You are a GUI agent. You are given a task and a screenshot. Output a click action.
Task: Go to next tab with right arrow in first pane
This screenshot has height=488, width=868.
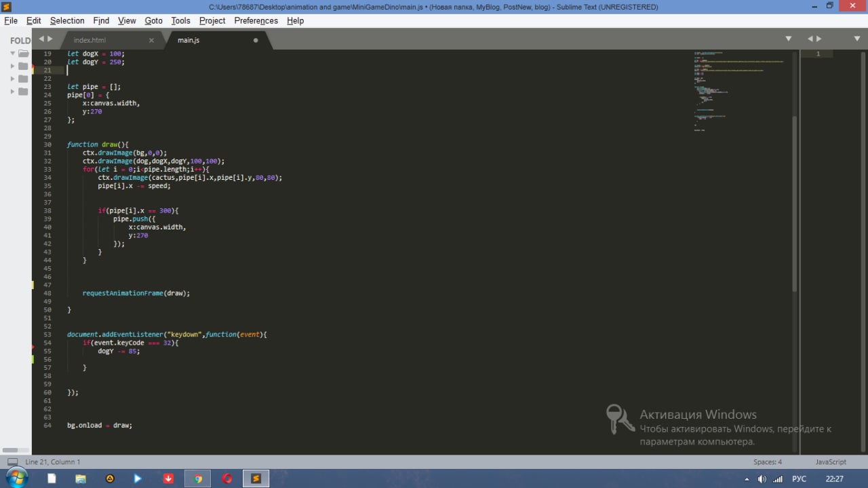click(x=50, y=39)
